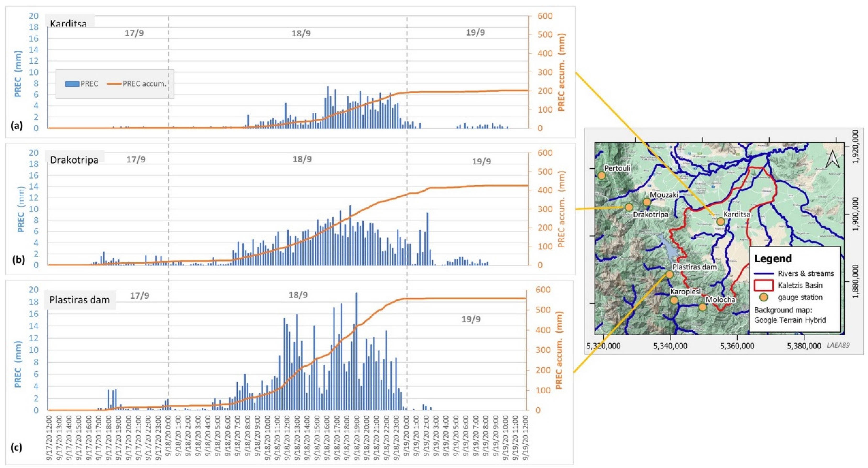Click the tallest precipitation bar in Plastiras dam chart
This screenshot has height=468, width=868.
pos(356,352)
